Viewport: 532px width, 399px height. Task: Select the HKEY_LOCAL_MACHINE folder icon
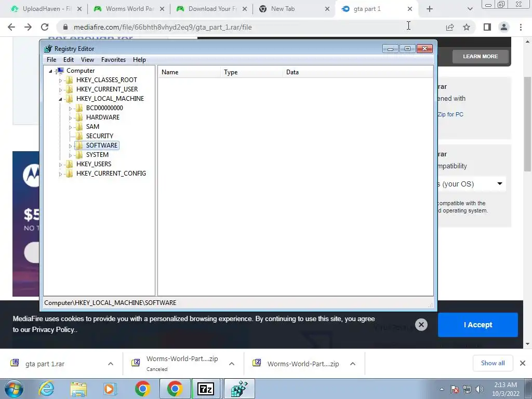[69, 98]
